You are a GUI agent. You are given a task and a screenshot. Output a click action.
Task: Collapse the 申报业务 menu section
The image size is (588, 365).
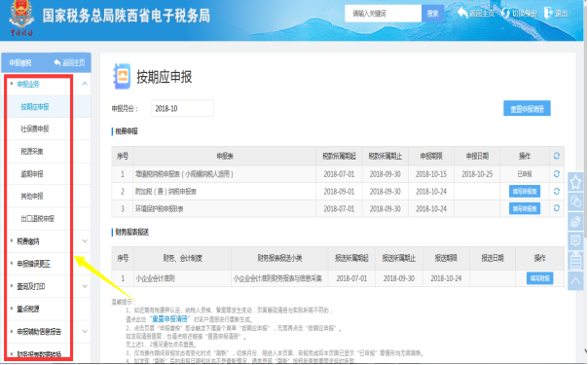pos(85,84)
